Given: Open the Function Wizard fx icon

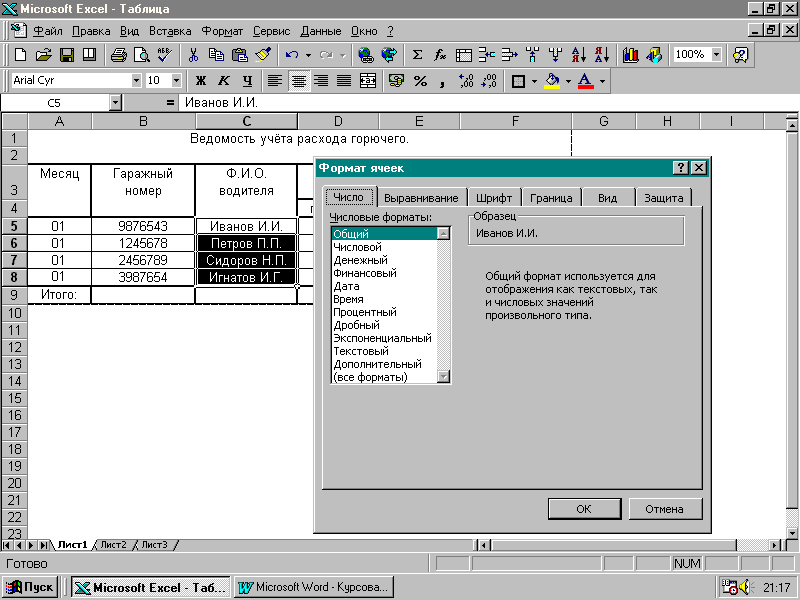Looking at the screenshot, I should pos(440,55).
